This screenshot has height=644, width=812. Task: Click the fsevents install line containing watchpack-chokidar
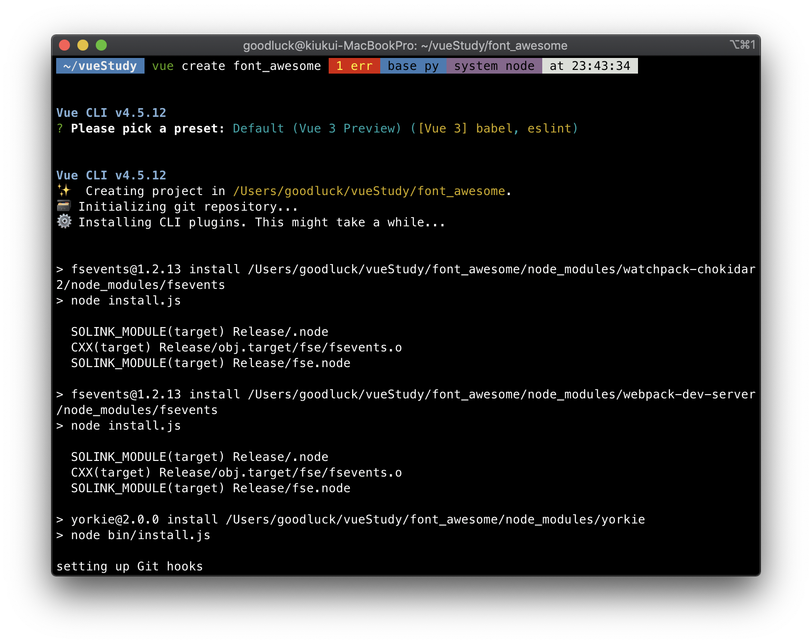[x=406, y=269]
